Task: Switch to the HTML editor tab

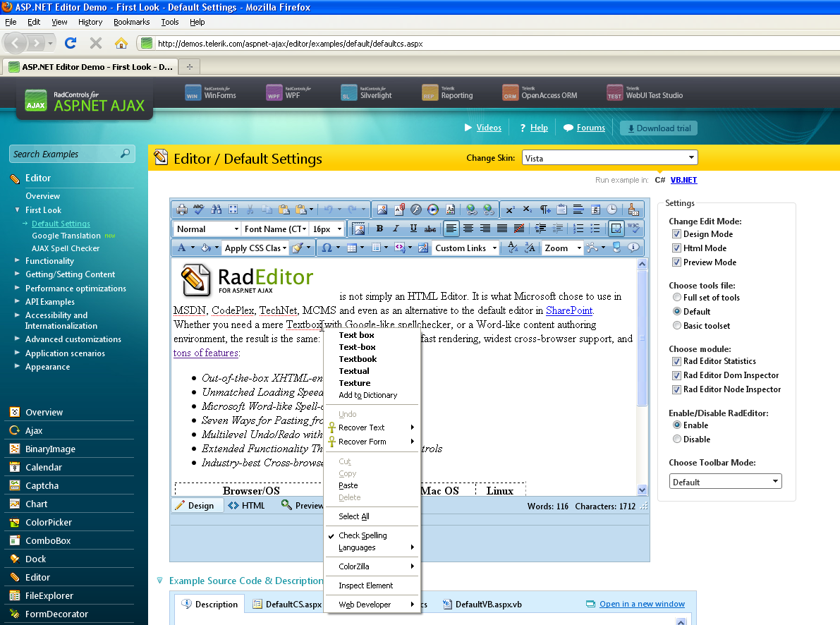Action: (x=246, y=506)
